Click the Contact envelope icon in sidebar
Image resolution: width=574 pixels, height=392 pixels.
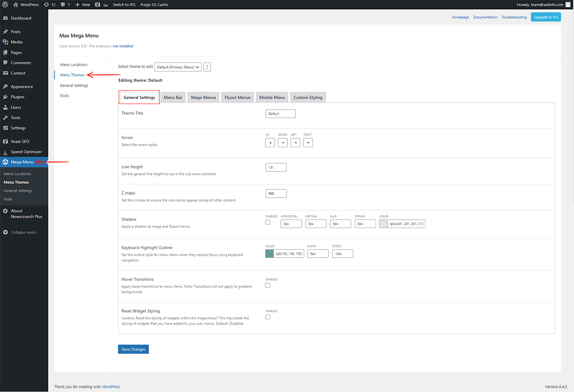click(x=6, y=73)
